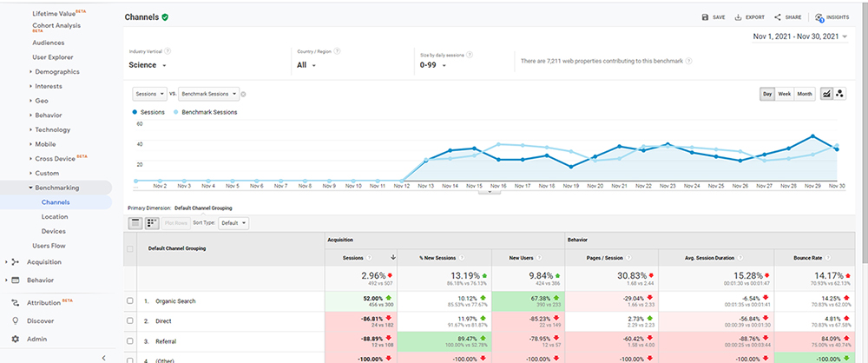Click the Discover lightbulb icon

coord(16,320)
